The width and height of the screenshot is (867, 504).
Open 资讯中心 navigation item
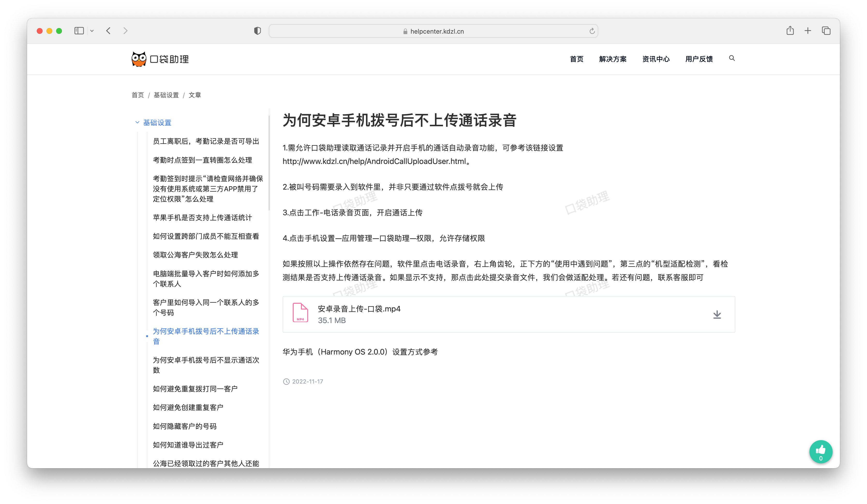[656, 59]
